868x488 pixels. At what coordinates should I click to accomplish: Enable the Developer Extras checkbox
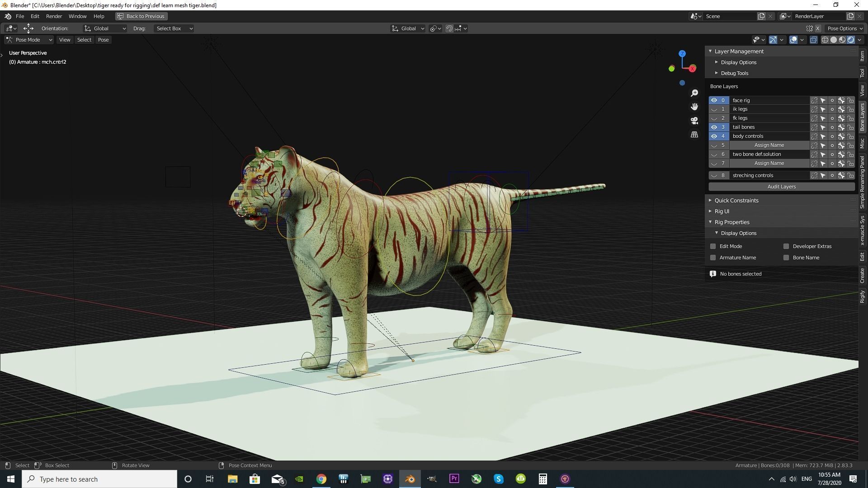786,246
